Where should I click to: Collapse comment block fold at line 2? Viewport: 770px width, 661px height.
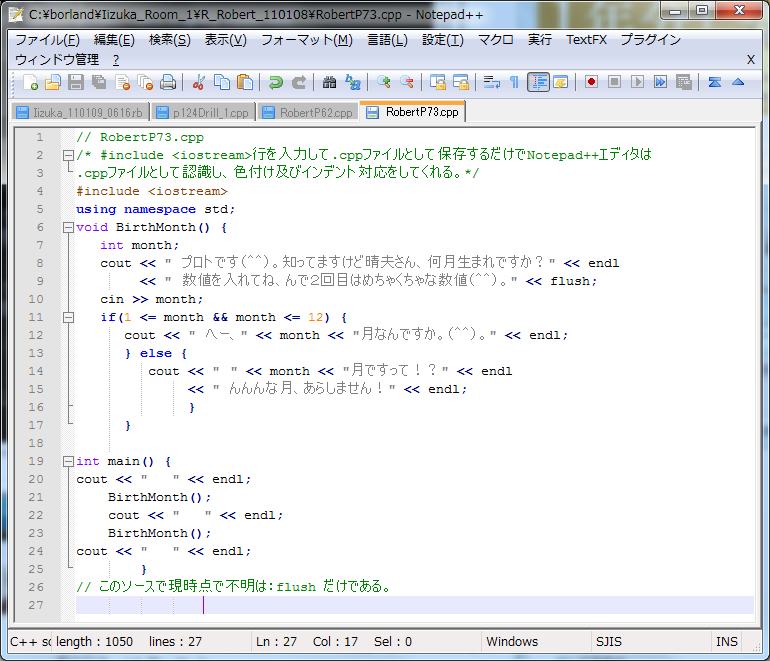(68, 156)
